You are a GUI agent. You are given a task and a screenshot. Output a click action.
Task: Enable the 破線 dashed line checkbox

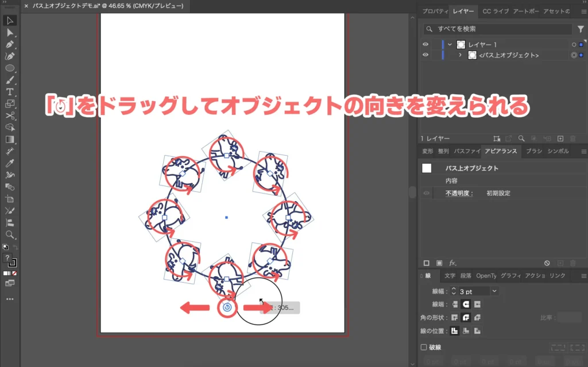pyautogui.click(x=424, y=347)
